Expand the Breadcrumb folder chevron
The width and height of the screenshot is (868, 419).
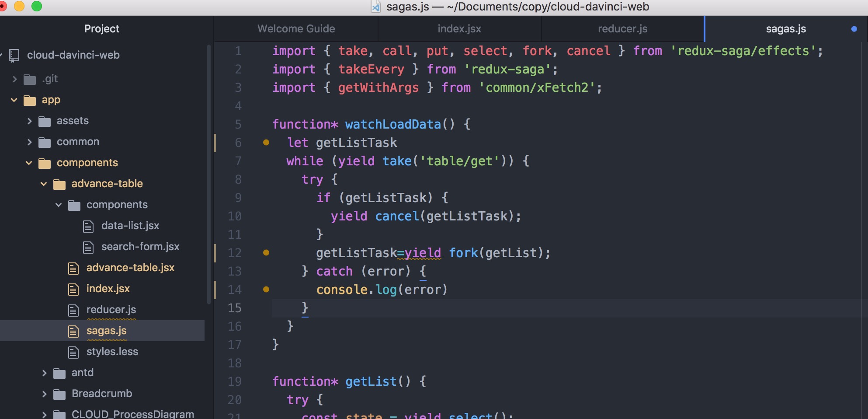(x=44, y=394)
